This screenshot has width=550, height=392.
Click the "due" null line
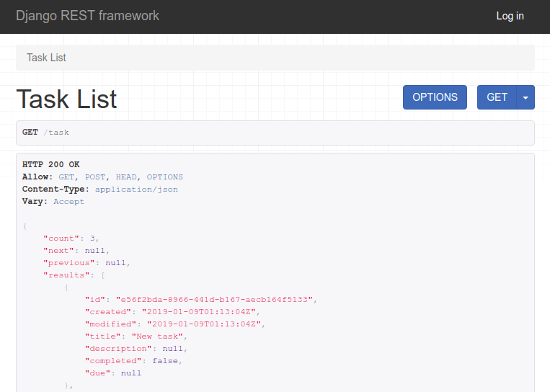[113, 373]
